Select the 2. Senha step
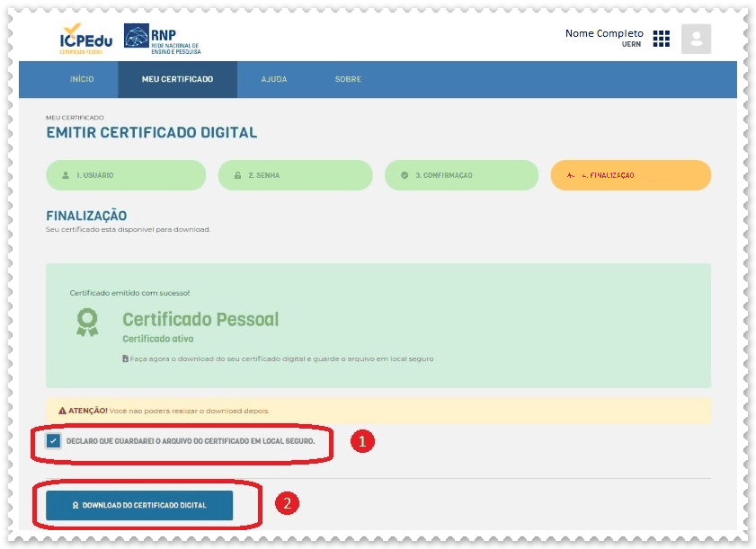756x549 pixels. tap(295, 175)
